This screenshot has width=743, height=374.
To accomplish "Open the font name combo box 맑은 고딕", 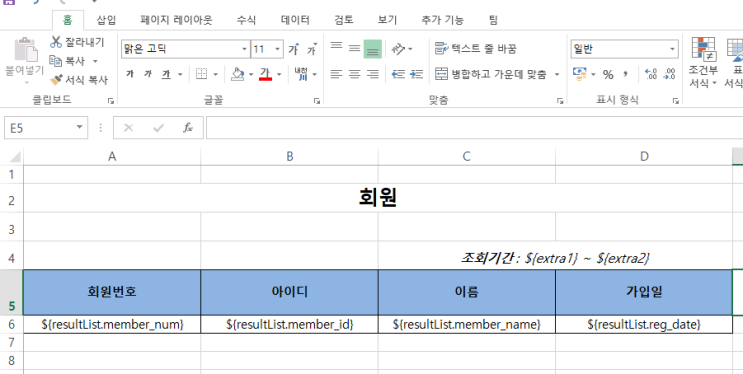I will pos(185,49).
